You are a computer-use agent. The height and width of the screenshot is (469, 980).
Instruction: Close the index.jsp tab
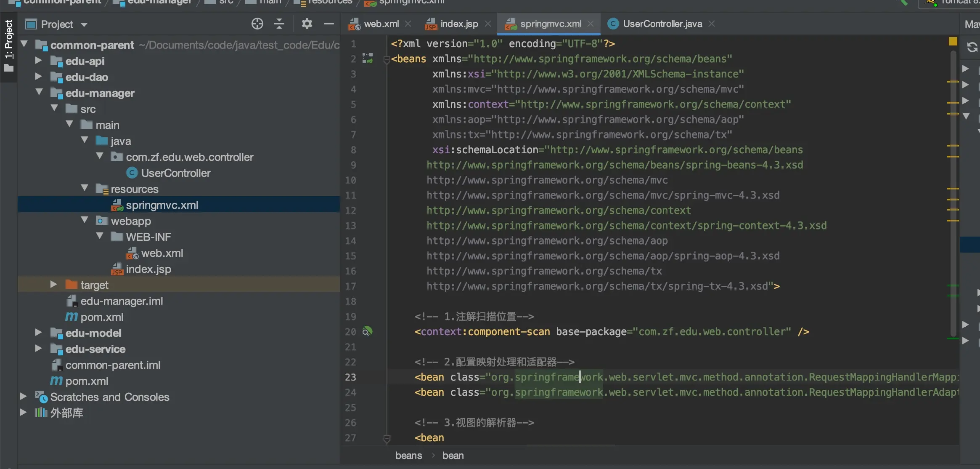(x=488, y=24)
